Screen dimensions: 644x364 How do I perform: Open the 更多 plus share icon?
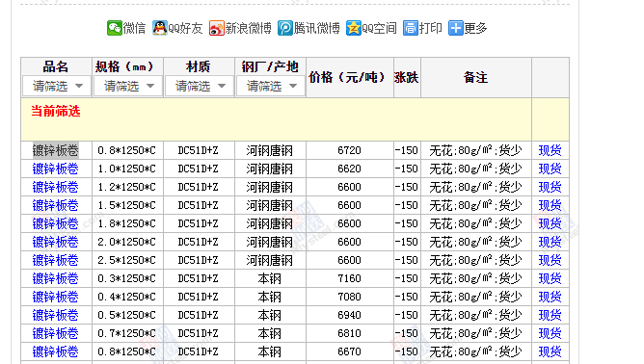pyautogui.click(x=455, y=28)
